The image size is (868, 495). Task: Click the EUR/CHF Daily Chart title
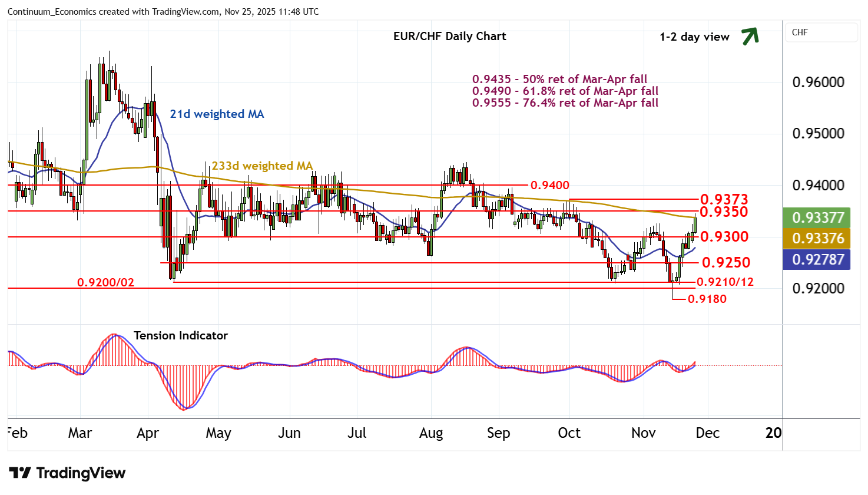pos(449,36)
